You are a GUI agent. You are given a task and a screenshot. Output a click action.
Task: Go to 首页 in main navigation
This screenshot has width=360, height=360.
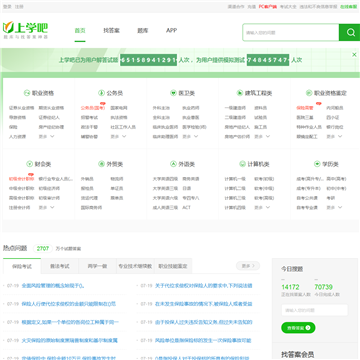click(x=80, y=30)
